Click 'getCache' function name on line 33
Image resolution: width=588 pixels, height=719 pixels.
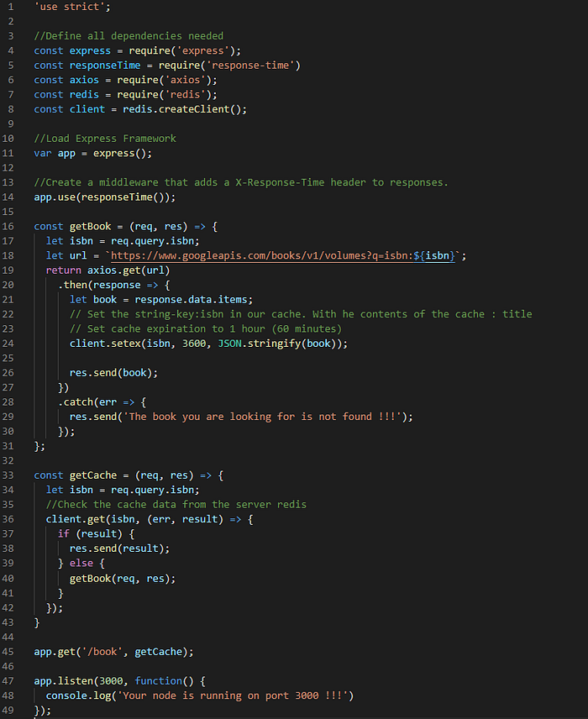[x=93, y=475]
